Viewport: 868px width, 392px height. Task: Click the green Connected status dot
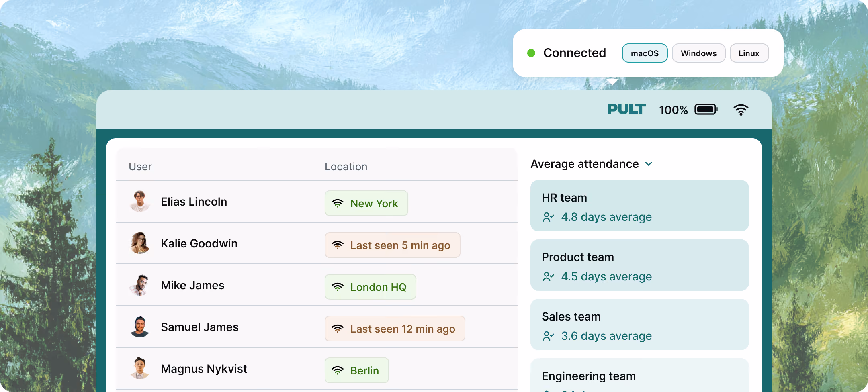[531, 53]
